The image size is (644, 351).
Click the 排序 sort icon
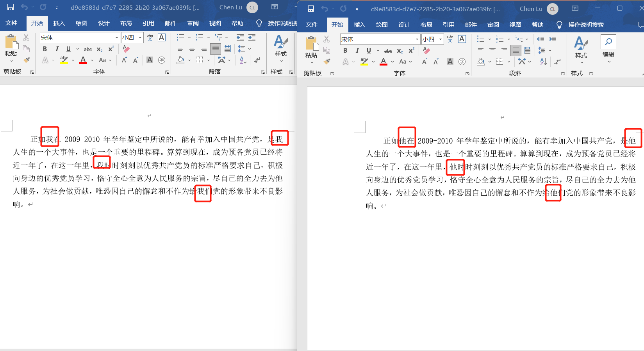(243, 60)
